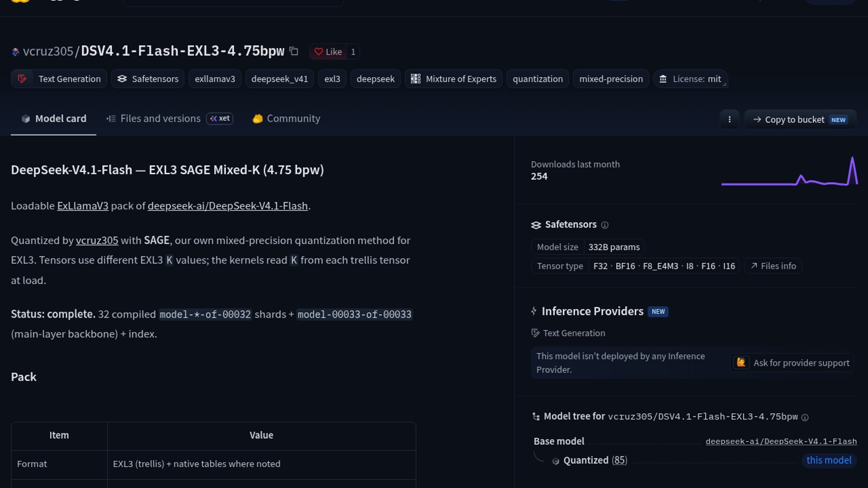Viewport: 868px width, 488px height.
Task: Click the downloads sparkline chart
Action: tap(789, 171)
